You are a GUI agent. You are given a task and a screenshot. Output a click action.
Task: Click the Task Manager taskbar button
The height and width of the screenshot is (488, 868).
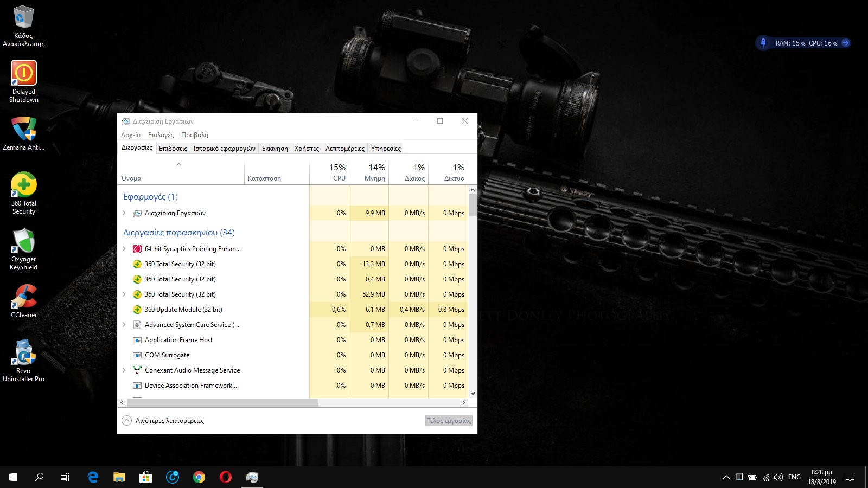coord(252,477)
